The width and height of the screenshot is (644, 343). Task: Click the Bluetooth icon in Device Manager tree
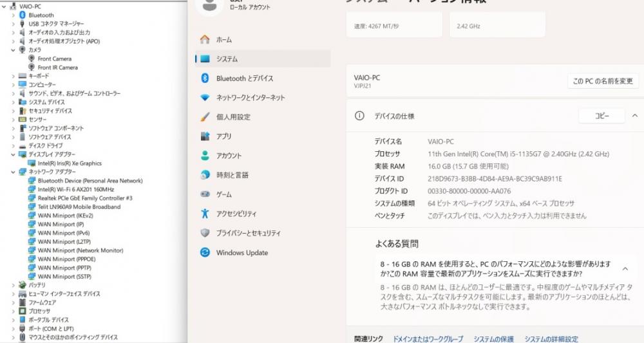pyautogui.click(x=23, y=15)
